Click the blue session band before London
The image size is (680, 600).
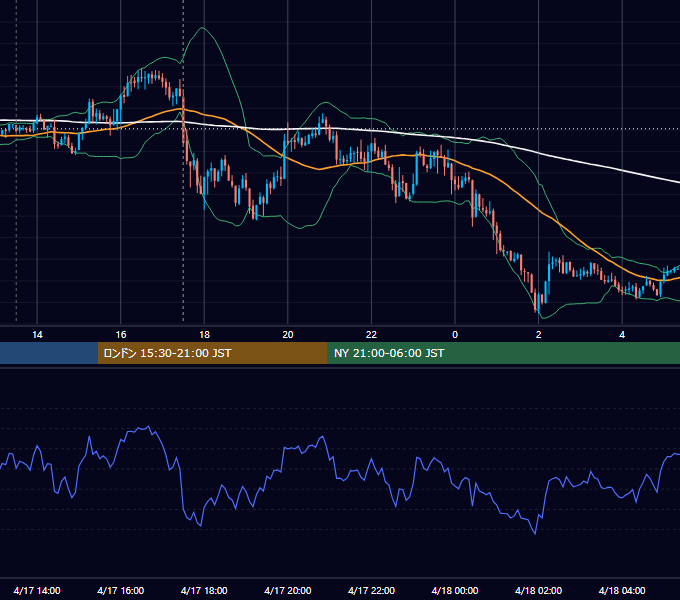[49, 353]
